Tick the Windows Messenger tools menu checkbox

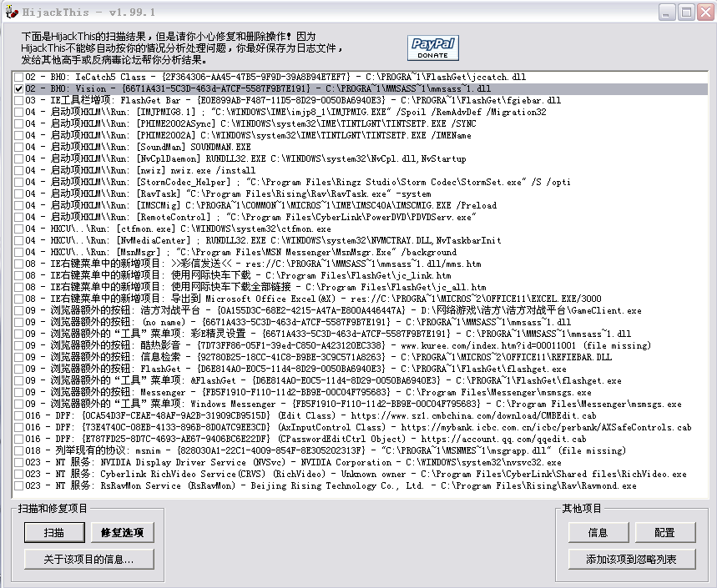point(18,404)
